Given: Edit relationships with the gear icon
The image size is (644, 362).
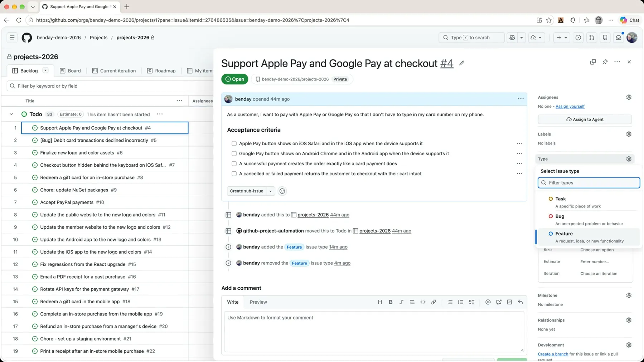Looking at the screenshot, I should [x=629, y=320].
